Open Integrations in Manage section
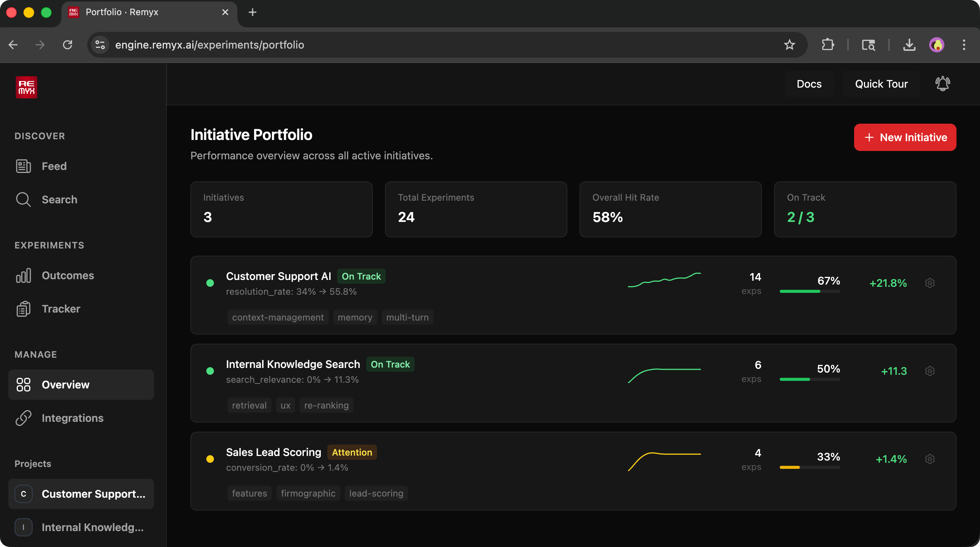 click(72, 418)
